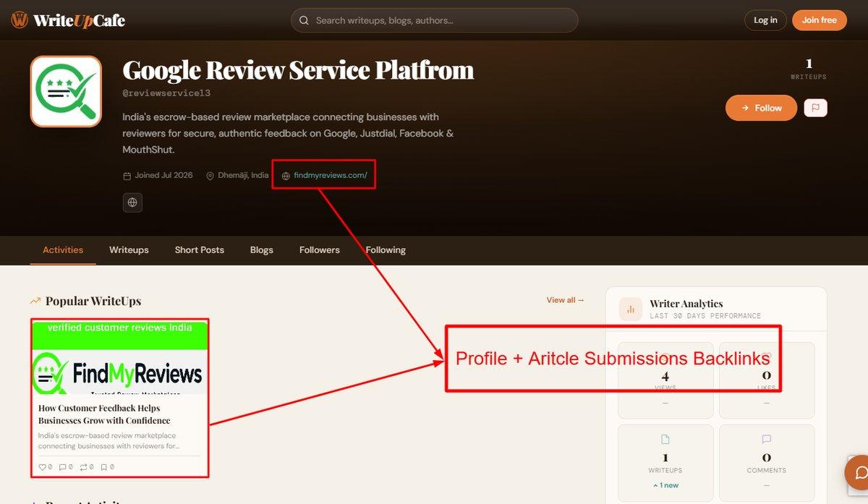Click the Joined Jul 2026 text
The image size is (868, 504).
click(x=163, y=176)
